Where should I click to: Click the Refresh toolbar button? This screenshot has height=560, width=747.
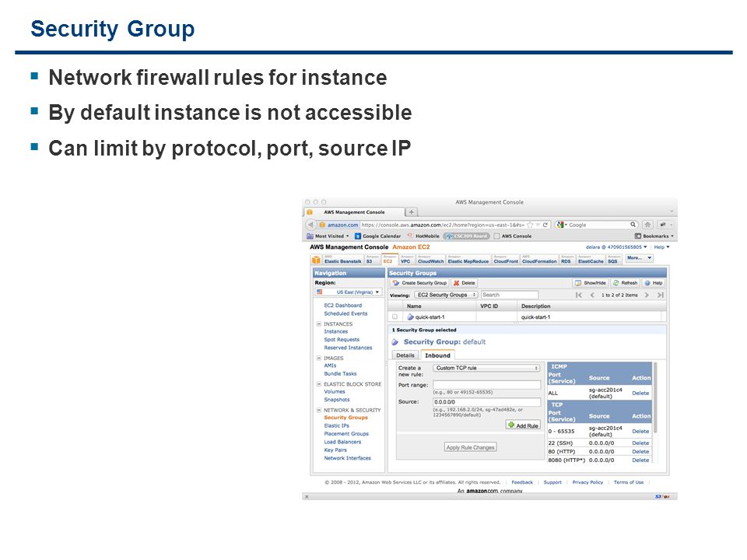click(625, 283)
